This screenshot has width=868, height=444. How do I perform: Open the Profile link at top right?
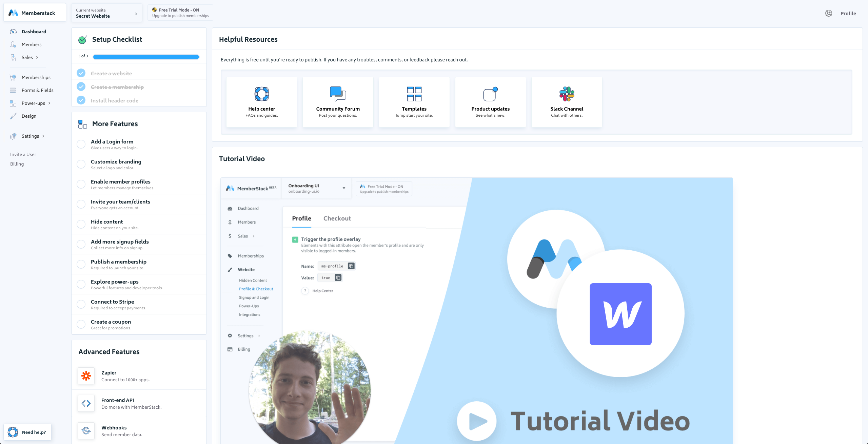coord(848,14)
